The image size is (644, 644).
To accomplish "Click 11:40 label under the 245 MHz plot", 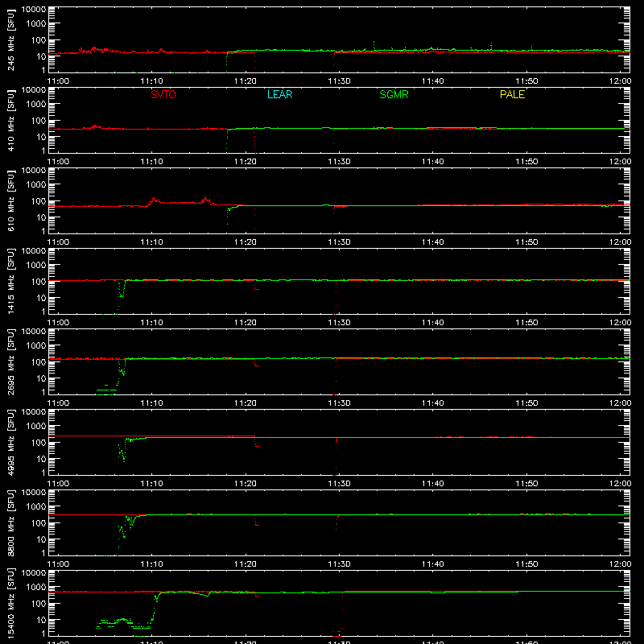I will pos(433,81).
